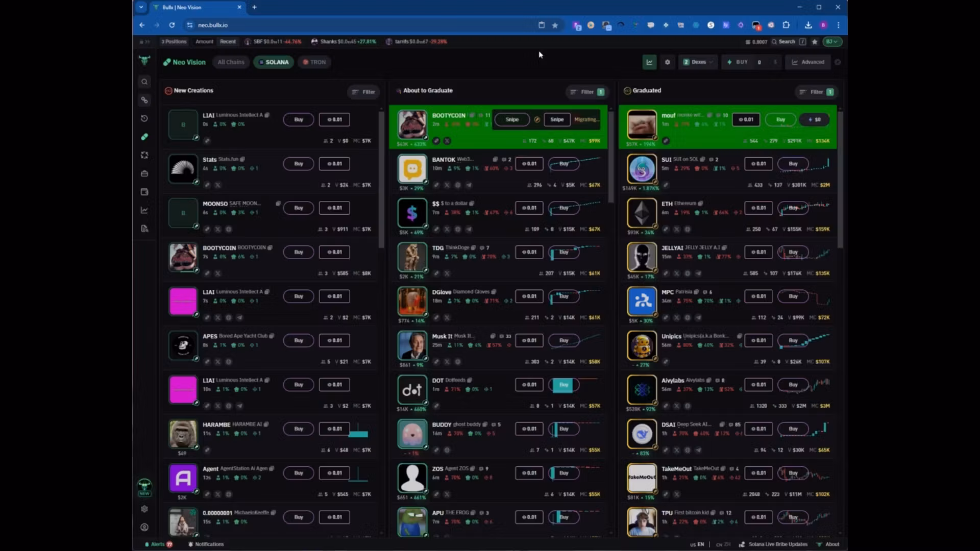Image resolution: width=980 pixels, height=551 pixels.
Task: Expand the Dexes dropdown
Action: coord(698,62)
